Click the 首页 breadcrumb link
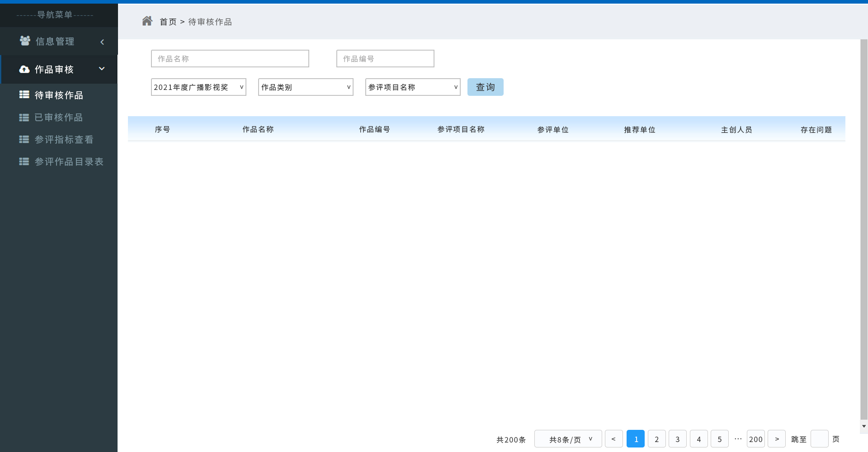Viewport: 868px width, 452px height. coord(168,22)
